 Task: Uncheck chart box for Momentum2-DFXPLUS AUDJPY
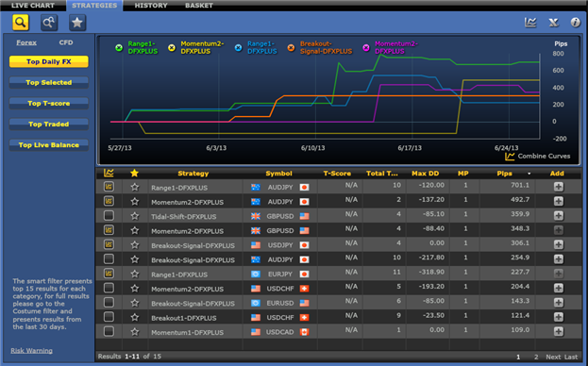tap(109, 201)
